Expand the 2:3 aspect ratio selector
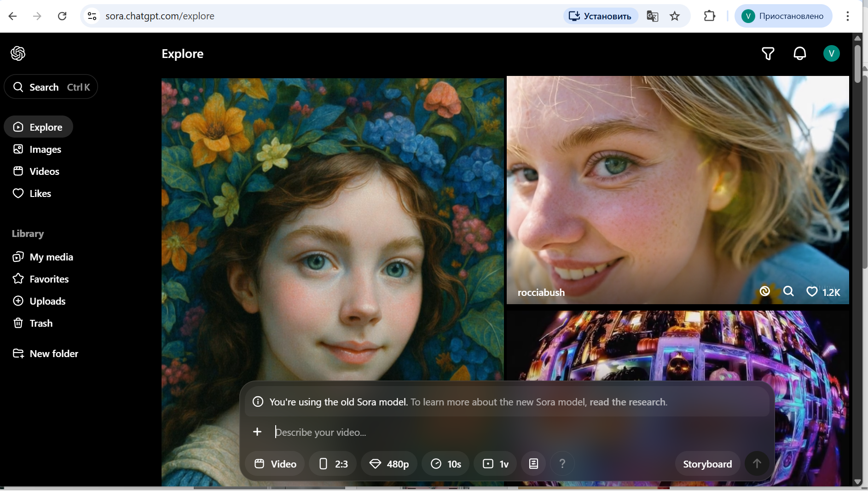The width and height of the screenshot is (868, 491). (x=333, y=464)
